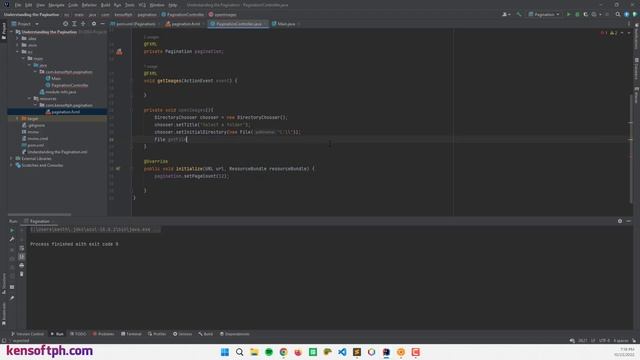
Task: Expand External Libraries node
Action: tap(11, 158)
